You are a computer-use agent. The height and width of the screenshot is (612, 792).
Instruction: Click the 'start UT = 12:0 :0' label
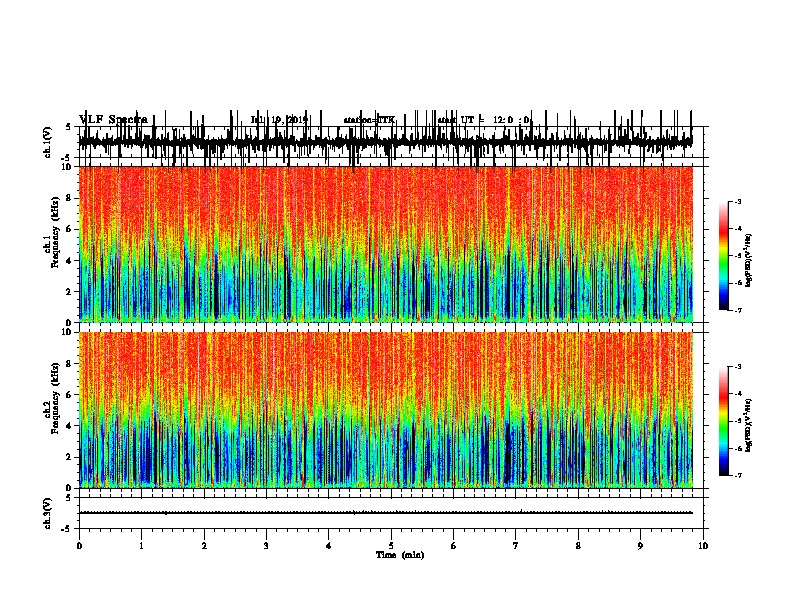click(484, 120)
